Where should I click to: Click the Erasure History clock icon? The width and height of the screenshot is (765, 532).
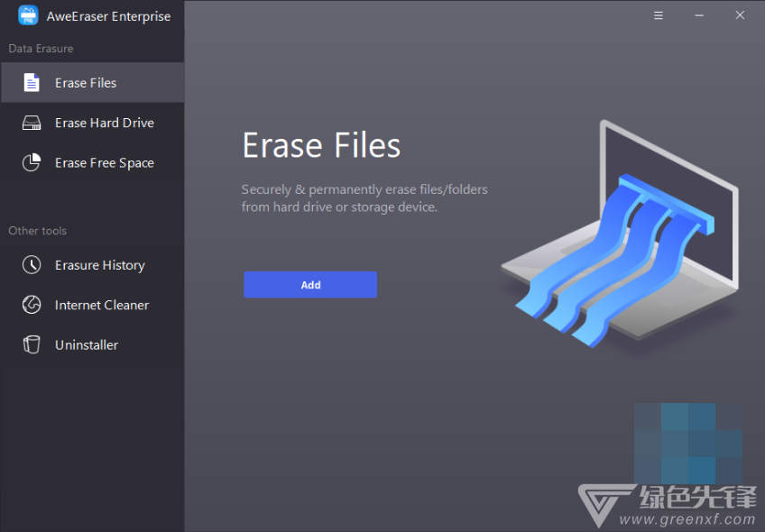point(32,265)
